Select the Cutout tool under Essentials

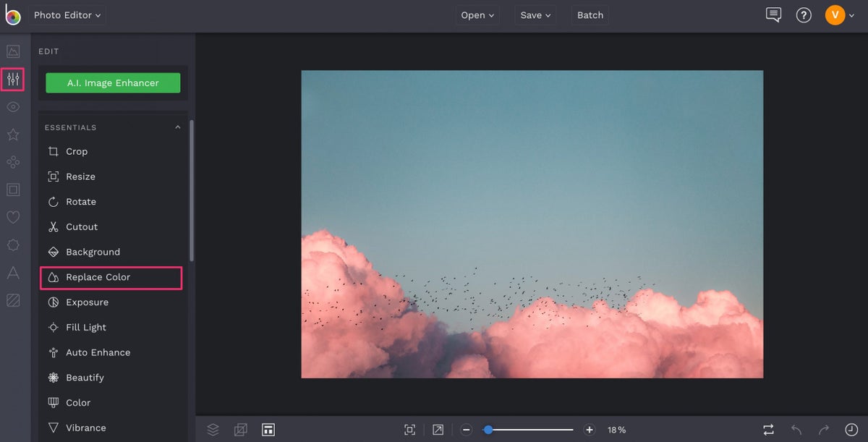80,226
